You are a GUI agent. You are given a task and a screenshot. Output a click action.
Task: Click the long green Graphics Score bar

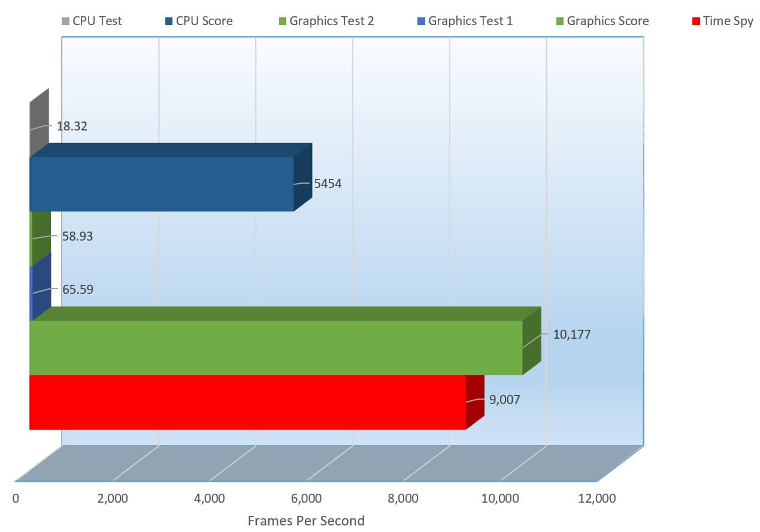point(275,347)
